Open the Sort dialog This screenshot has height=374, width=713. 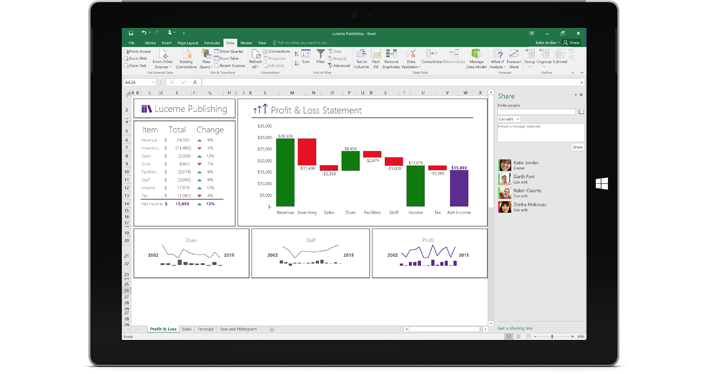click(306, 57)
